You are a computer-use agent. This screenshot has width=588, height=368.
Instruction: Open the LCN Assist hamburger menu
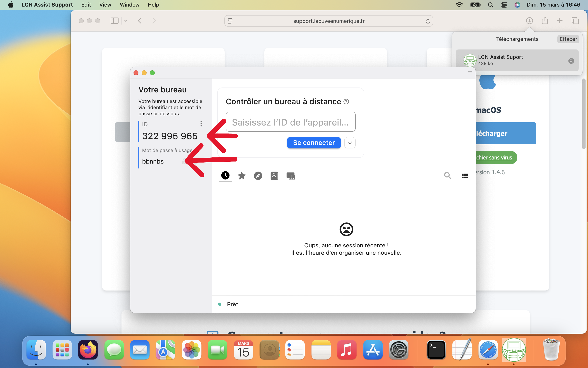[470, 73]
